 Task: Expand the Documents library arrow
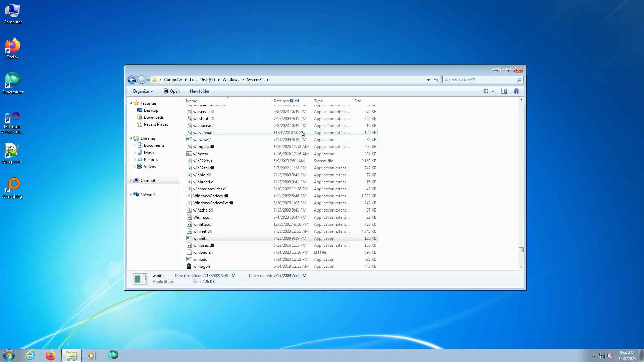[x=135, y=145]
